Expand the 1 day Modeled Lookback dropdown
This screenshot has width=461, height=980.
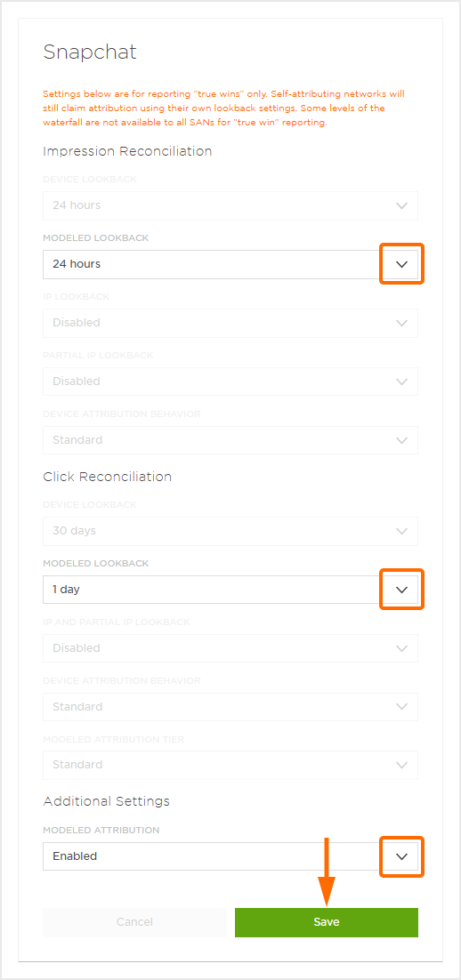(x=230, y=590)
